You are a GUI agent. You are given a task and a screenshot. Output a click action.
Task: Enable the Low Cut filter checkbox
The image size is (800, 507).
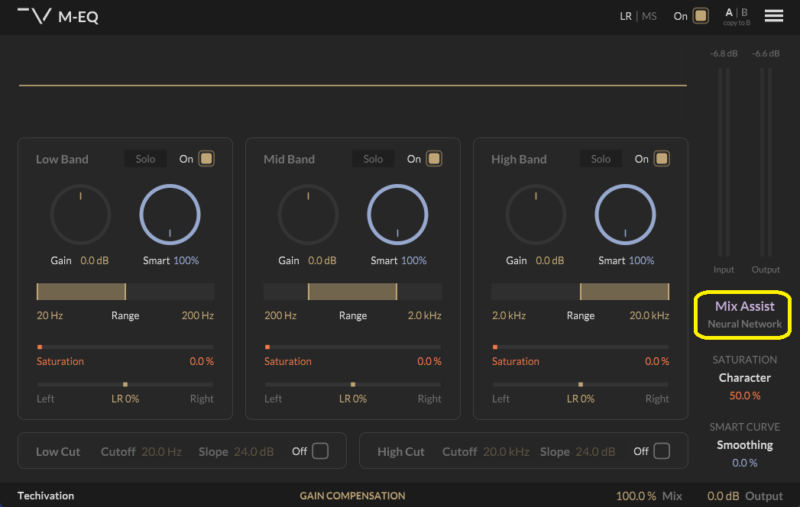[320, 451]
